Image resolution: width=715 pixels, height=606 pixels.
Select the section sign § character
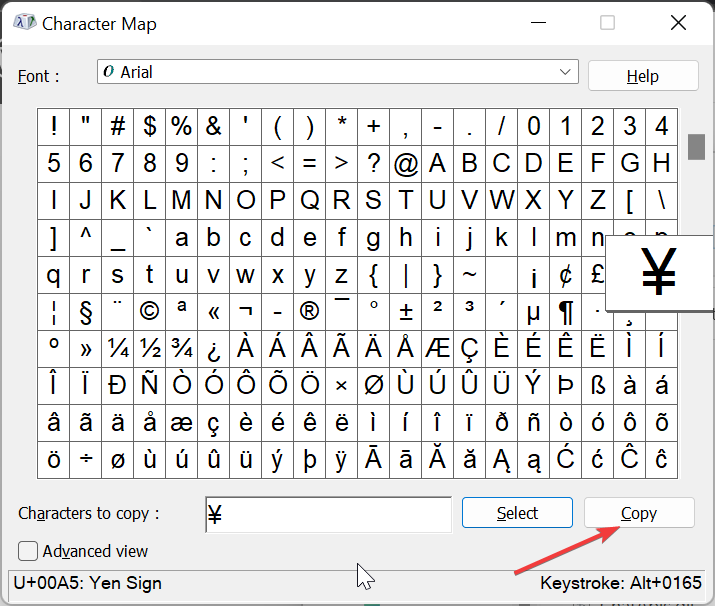pyautogui.click(x=86, y=312)
